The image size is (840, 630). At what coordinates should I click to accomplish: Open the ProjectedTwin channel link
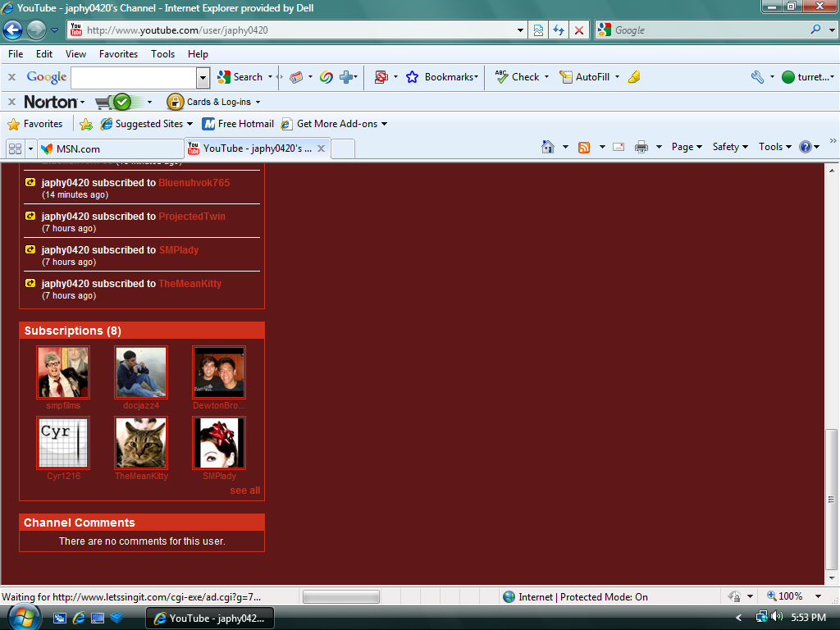(192, 217)
